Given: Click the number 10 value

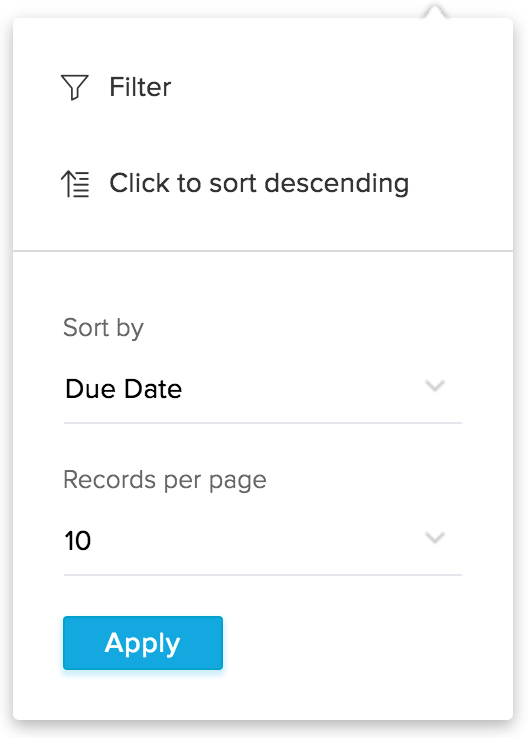Looking at the screenshot, I should (x=78, y=541).
